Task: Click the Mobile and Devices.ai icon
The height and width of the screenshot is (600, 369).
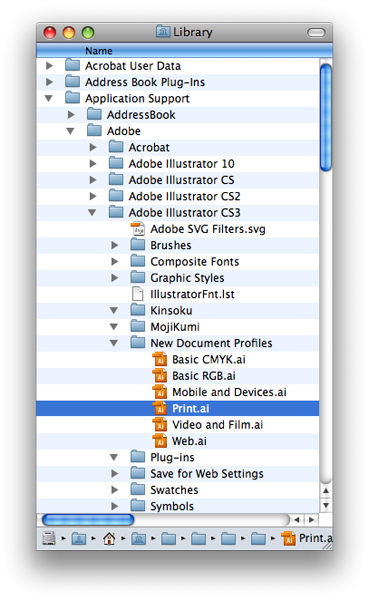Action: click(160, 392)
